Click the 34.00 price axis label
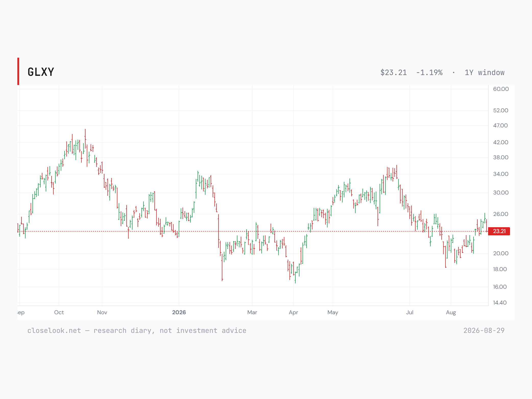 pyautogui.click(x=501, y=174)
